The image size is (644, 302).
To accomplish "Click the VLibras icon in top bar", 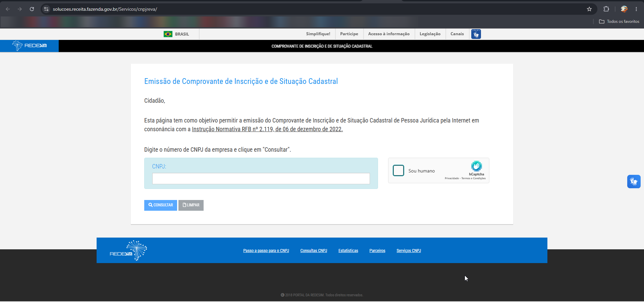I will coord(476,34).
